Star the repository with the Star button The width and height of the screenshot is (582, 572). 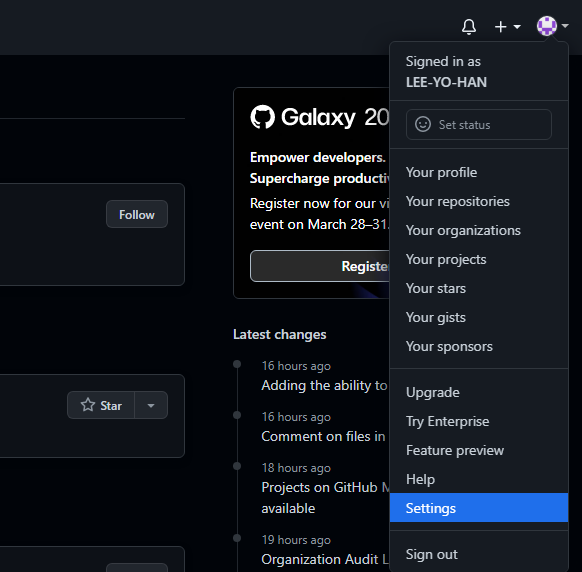(x=101, y=405)
